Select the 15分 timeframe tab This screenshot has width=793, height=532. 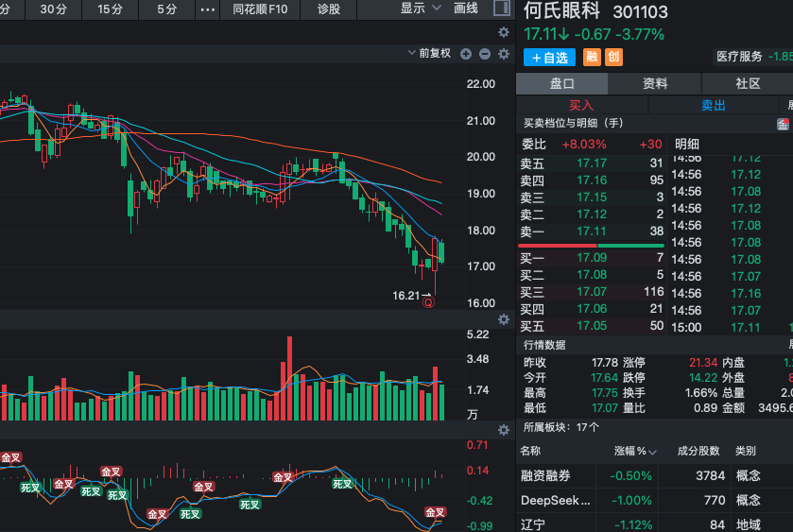(110, 9)
